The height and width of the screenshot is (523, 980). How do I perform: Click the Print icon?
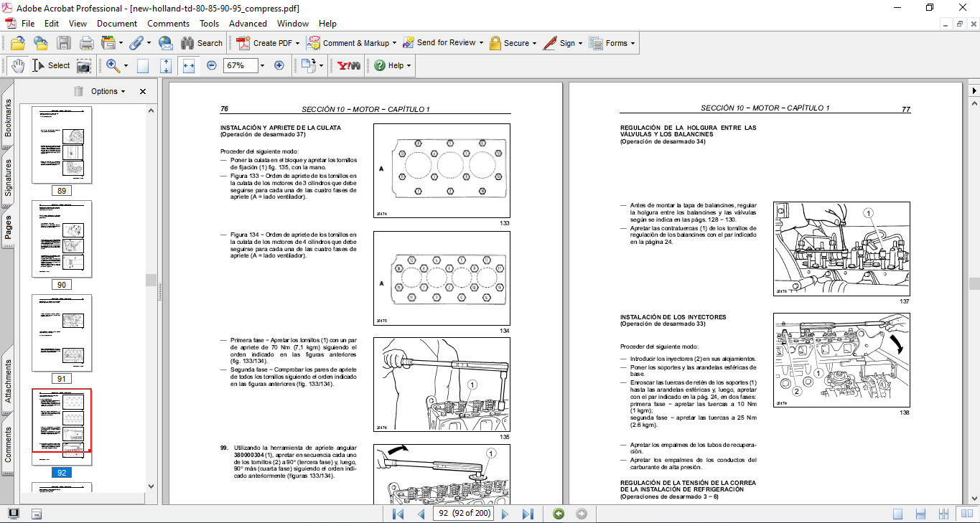[87, 43]
